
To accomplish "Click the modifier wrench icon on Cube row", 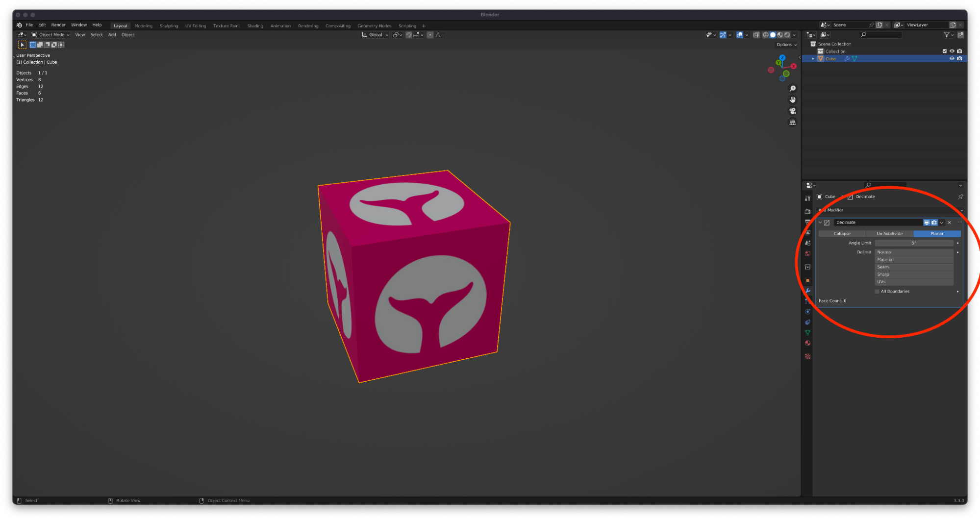I will point(847,59).
